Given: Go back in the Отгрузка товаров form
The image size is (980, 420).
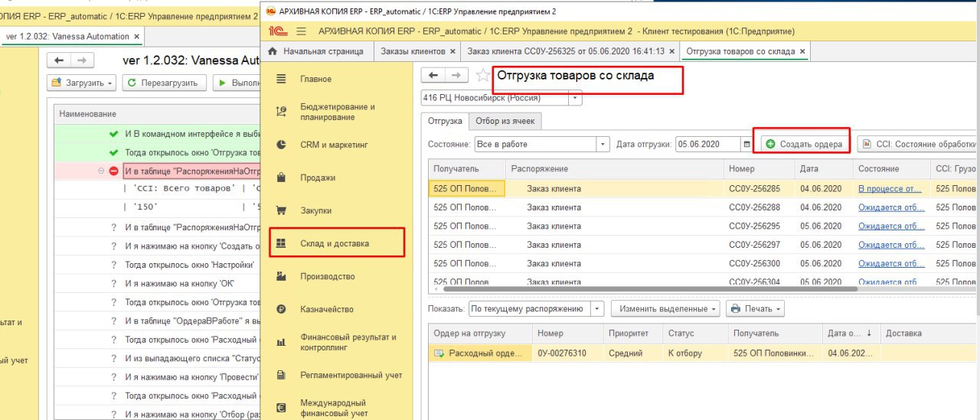Looking at the screenshot, I should (x=434, y=75).
